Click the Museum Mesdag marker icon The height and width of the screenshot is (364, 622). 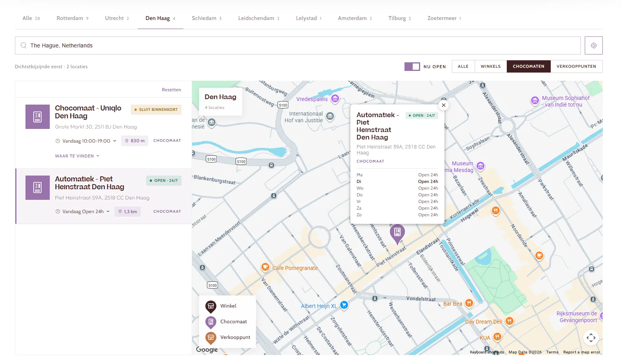[x=481, y=166]
